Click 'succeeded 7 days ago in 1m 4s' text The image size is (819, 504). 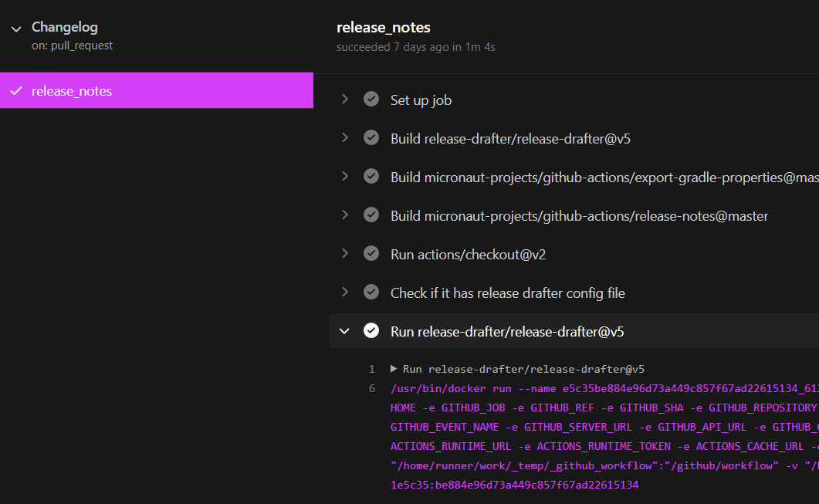pos(416,48)
